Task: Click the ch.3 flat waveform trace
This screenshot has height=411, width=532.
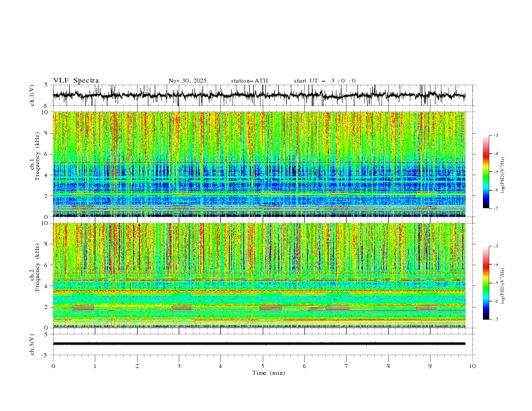Action: [x=259, y=344]
